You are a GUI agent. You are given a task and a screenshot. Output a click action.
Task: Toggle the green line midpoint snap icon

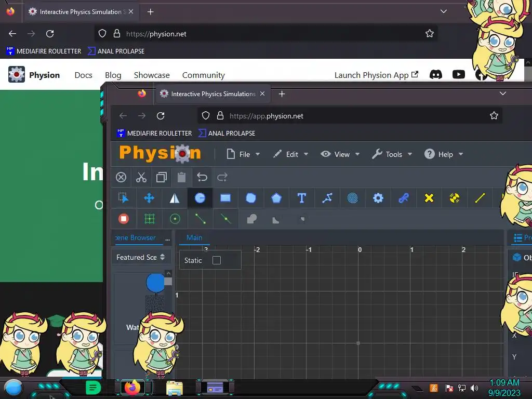[x=225, y=219]
